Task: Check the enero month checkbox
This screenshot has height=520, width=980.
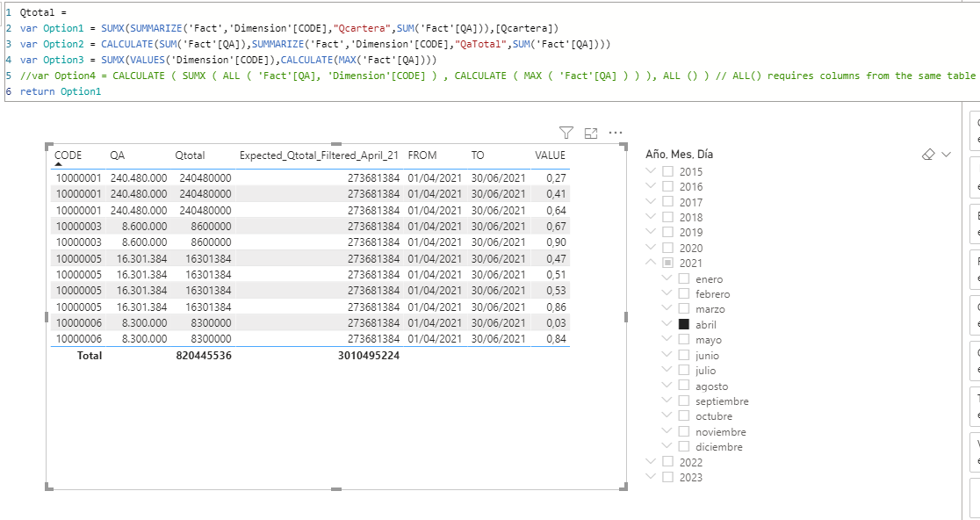Action: 684,278
